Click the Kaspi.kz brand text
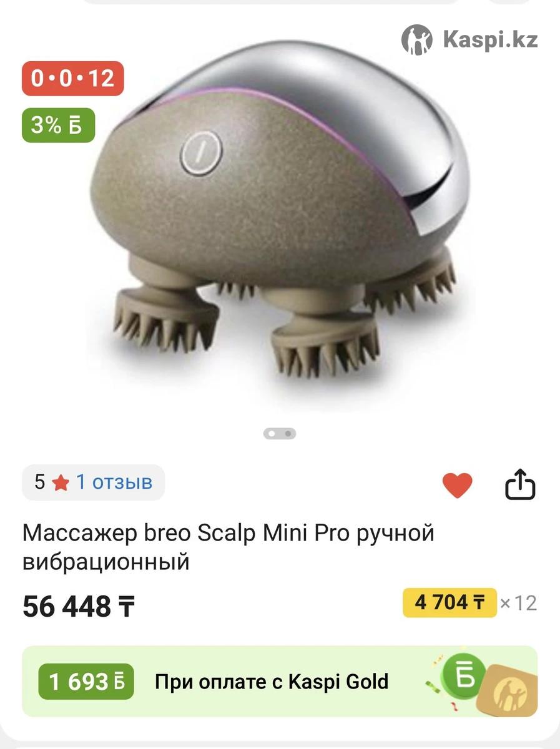The height and width of the screenshot is (749, 560). tap(490, 40)
